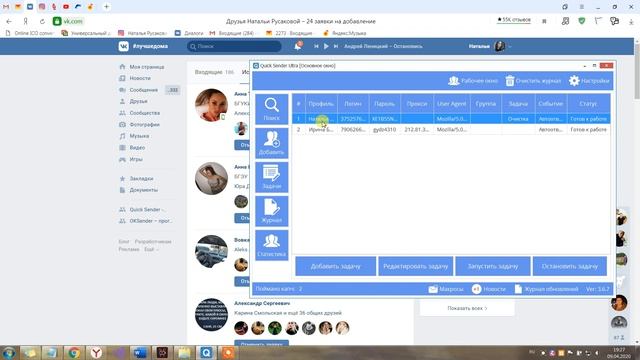This screenshot has width=640, height=360.
Task: Click the Stop task button
Action: (x=570, y=266)
